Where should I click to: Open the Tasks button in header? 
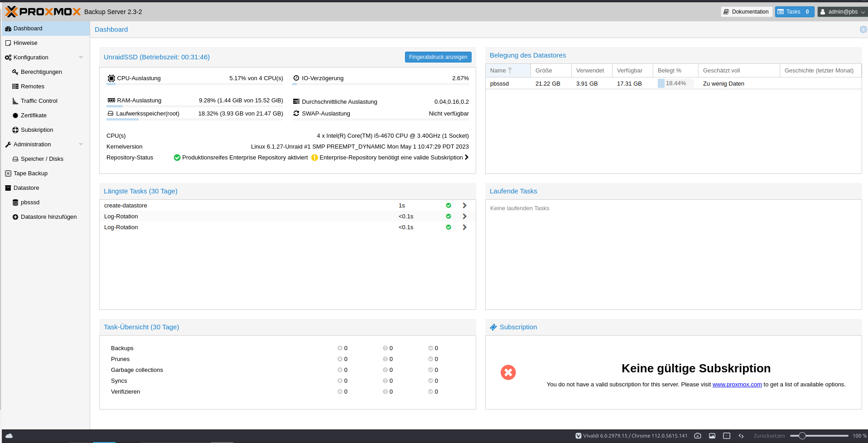click(x=794, y=12)
